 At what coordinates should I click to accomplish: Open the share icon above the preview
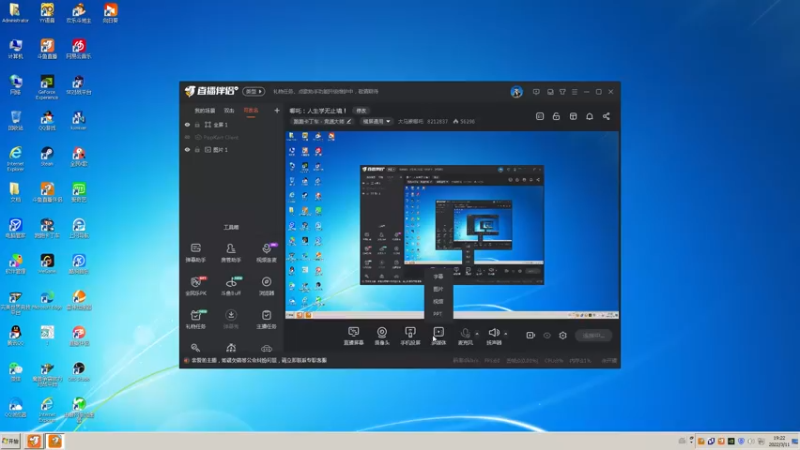click(x=606, y=116)
